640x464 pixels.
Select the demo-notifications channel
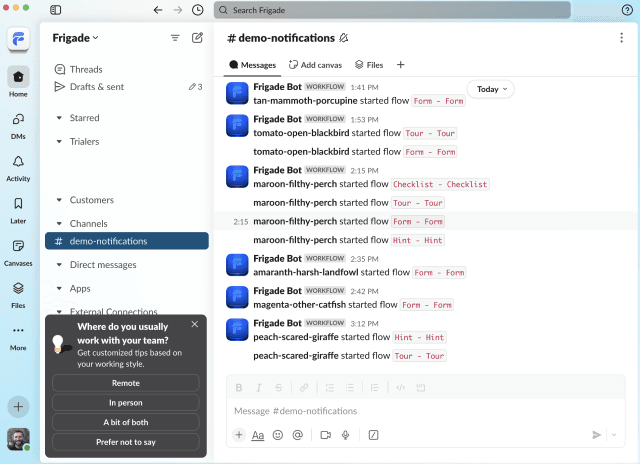coord(127,241)
